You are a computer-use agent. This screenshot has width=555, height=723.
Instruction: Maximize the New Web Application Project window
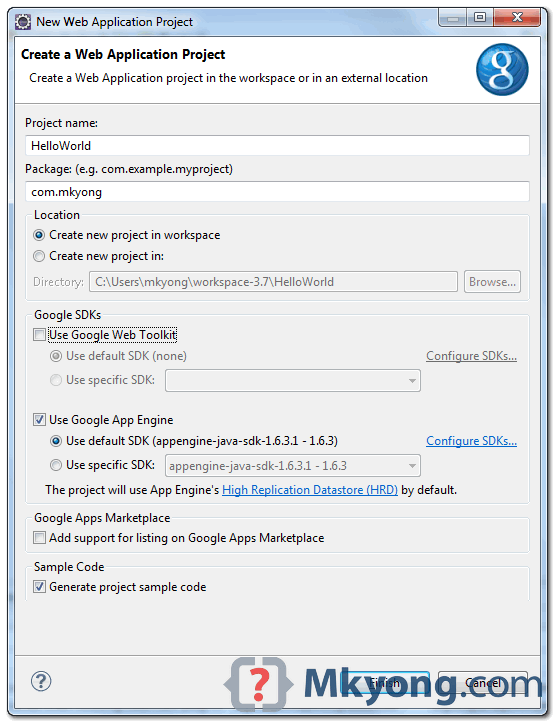tap(479, 18)
